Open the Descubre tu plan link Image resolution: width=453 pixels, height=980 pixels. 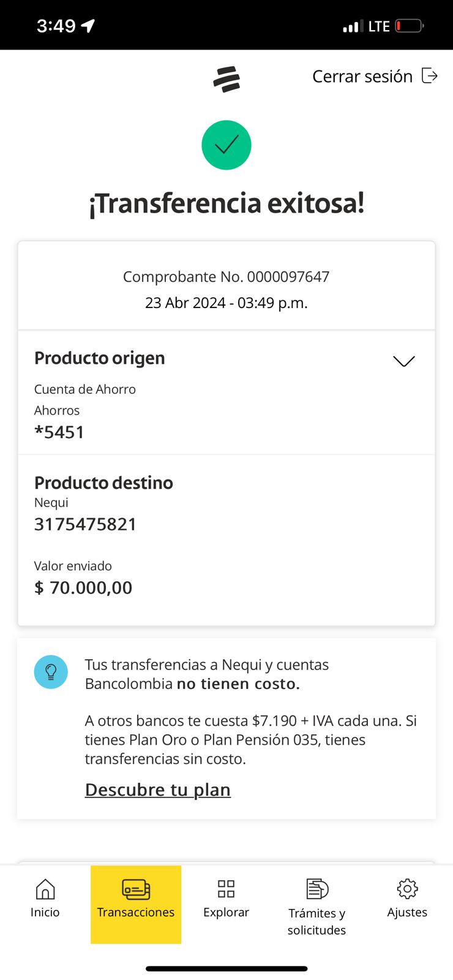(x=158, y=790)
